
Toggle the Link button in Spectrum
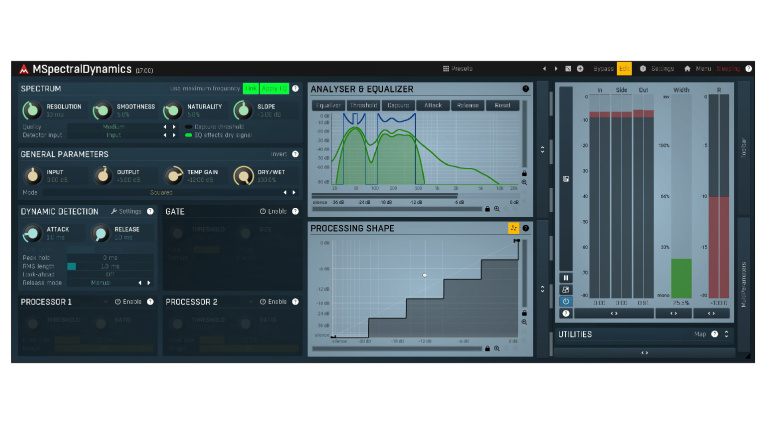(x=251, y=89)
